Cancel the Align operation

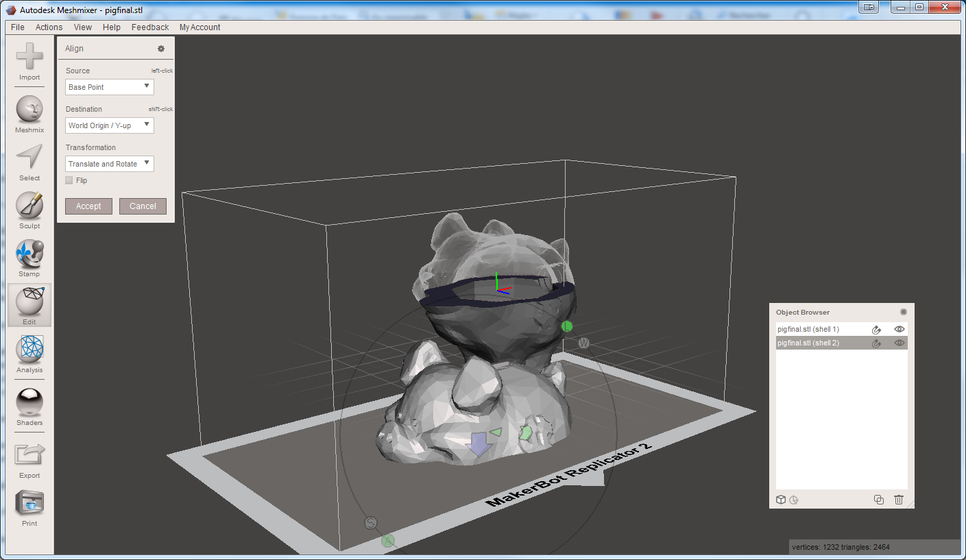(x=143, y=206)
